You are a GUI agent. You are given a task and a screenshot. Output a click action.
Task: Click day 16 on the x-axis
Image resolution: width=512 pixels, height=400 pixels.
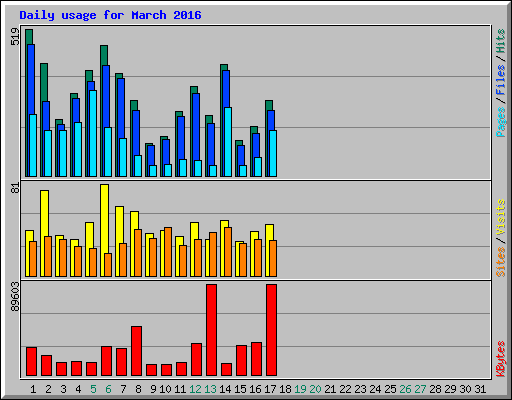tap(255, 389)
